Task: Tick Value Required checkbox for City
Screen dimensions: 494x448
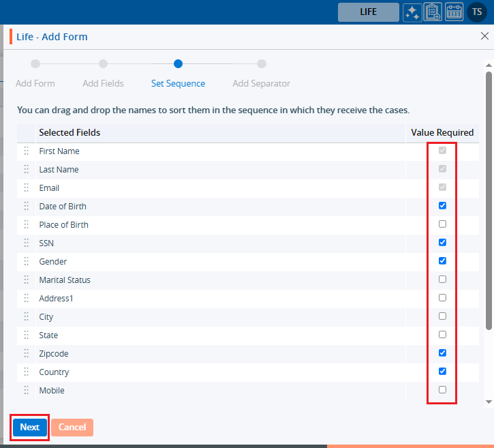Action: (442, 316)
